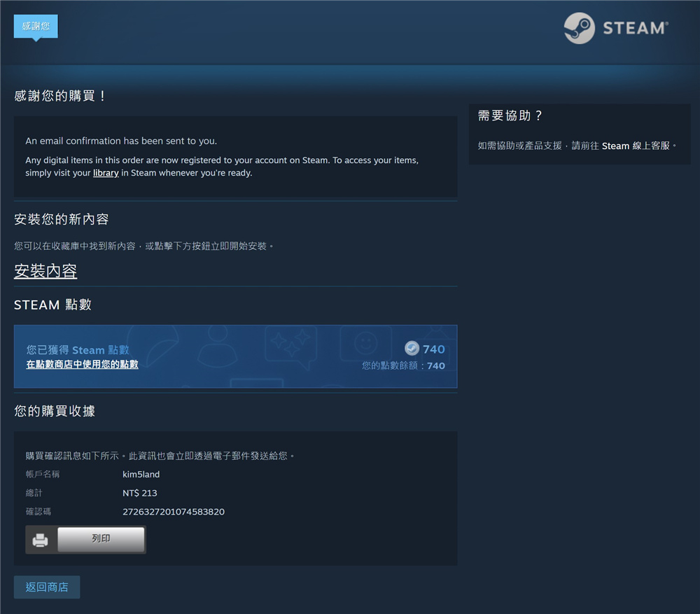Click the account name kim5land
This screenshot has height=614, width=700.
pos(141,474)
